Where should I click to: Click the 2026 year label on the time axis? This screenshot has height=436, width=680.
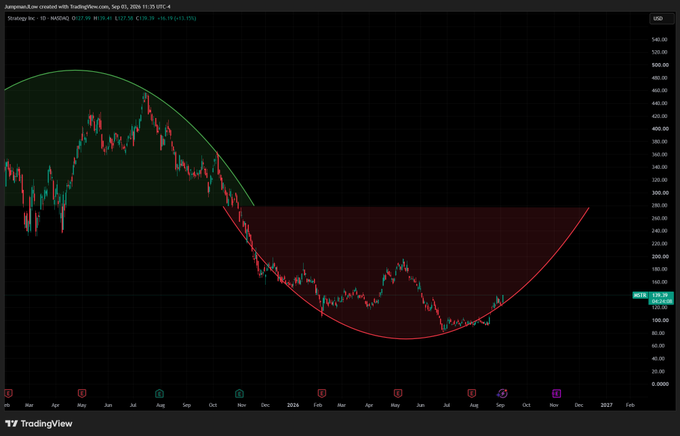[x=293, y=405]
